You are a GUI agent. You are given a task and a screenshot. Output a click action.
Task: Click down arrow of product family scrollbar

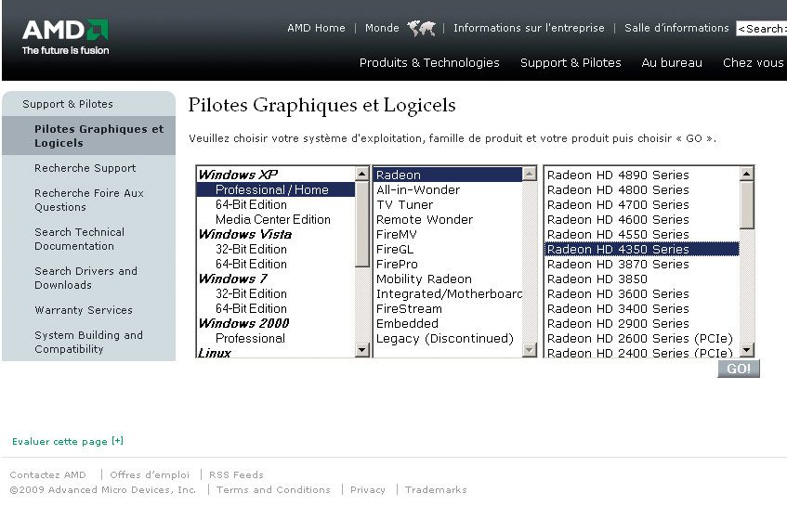(529, 349)
